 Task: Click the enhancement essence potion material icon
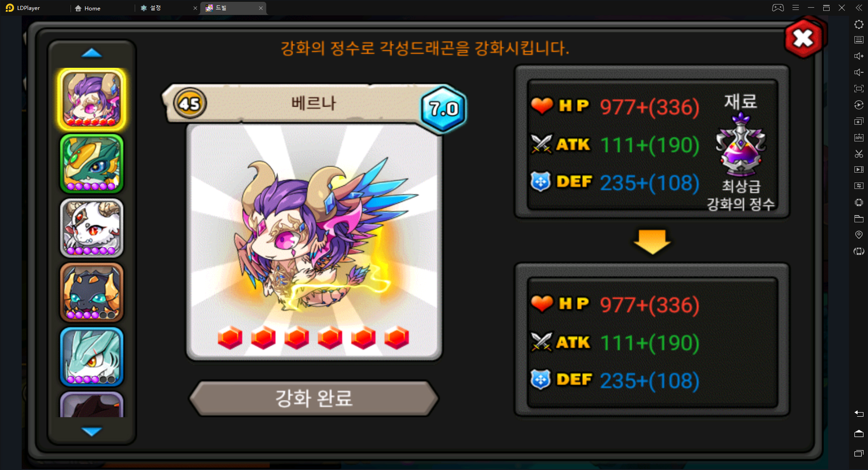pos(741,146)
